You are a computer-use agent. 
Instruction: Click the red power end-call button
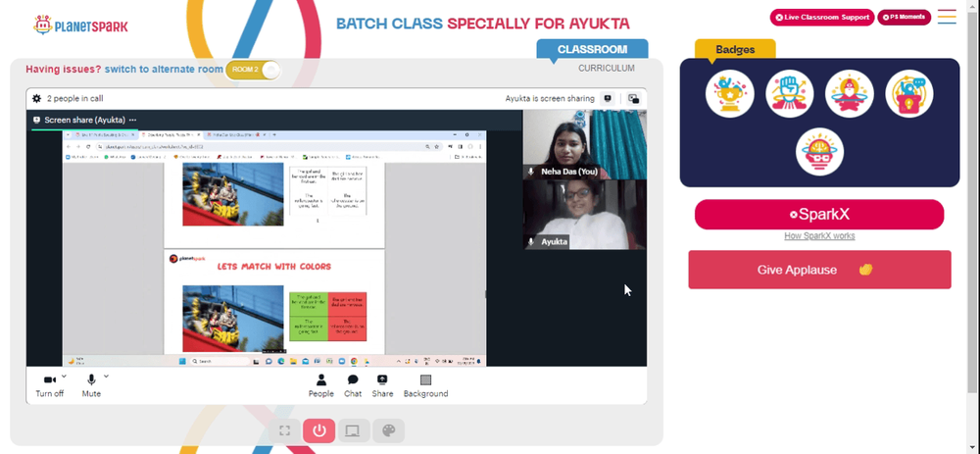(319, 430)
